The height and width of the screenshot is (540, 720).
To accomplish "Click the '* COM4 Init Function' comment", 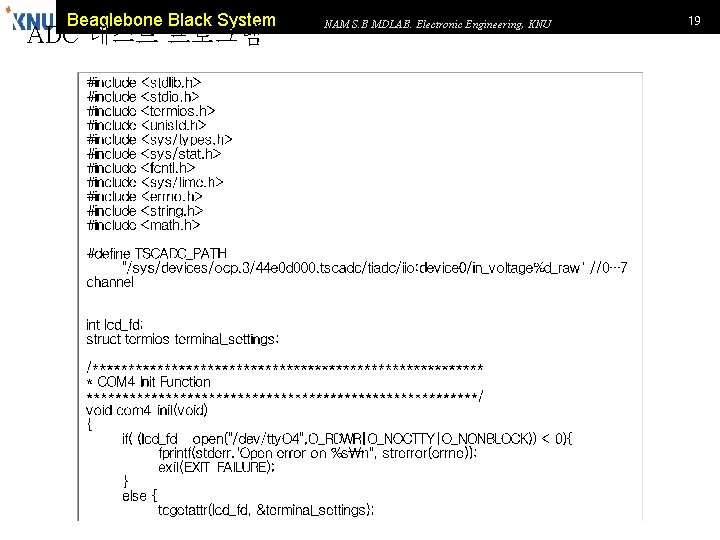I will [x=148, y=382].
